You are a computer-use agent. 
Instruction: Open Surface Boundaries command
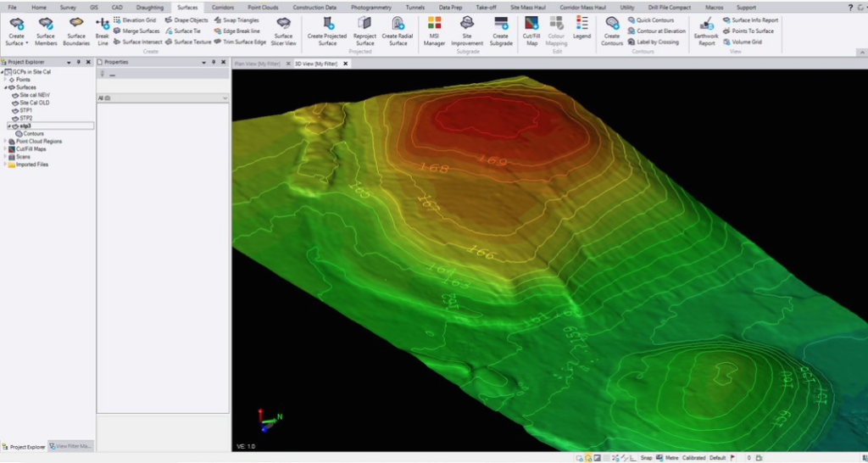pos(75,31)
